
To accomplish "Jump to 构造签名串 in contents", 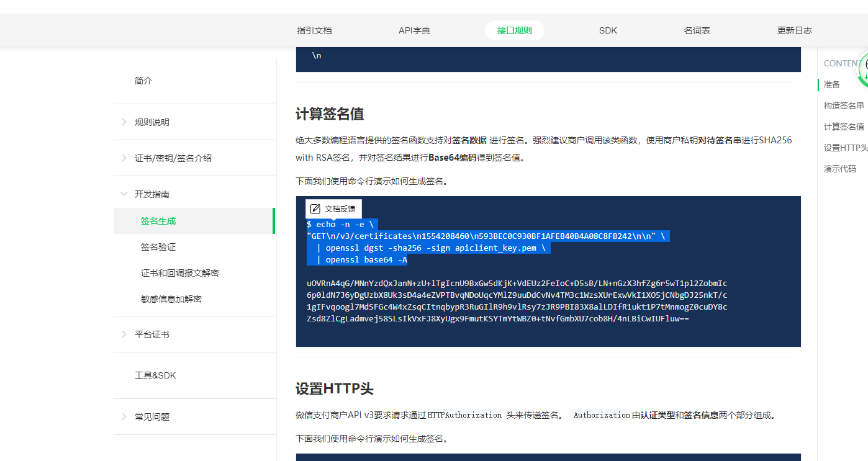I will click(844, 105).
